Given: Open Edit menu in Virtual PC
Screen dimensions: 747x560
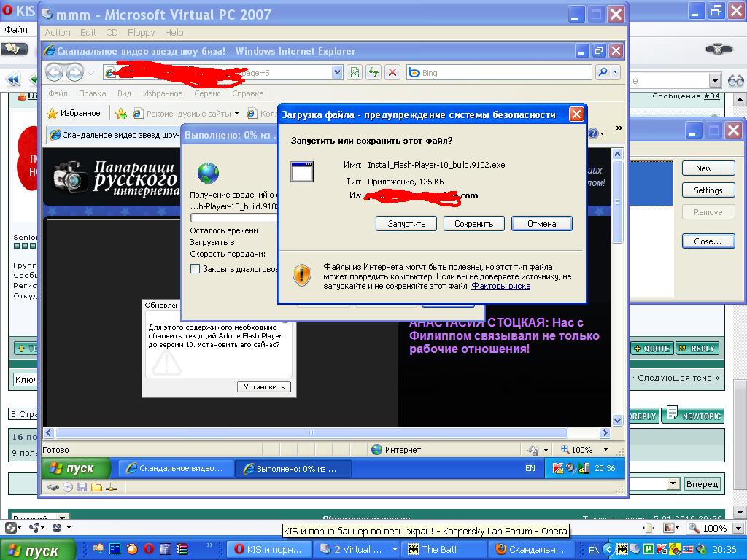Looking at the screenshot, I should click(88, 32).
